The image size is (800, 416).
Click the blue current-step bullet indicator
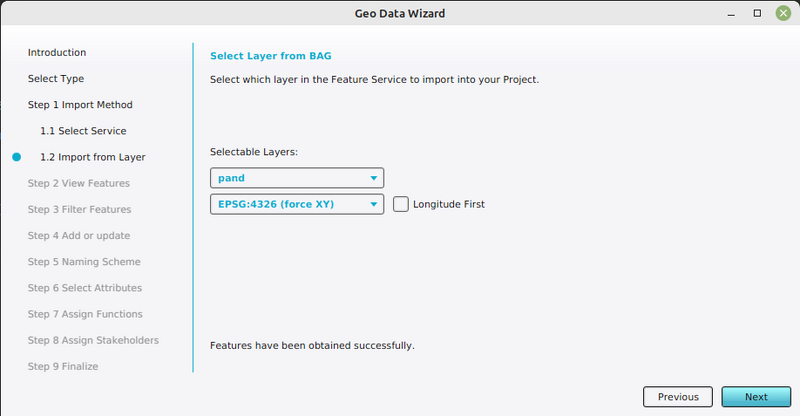16,157
